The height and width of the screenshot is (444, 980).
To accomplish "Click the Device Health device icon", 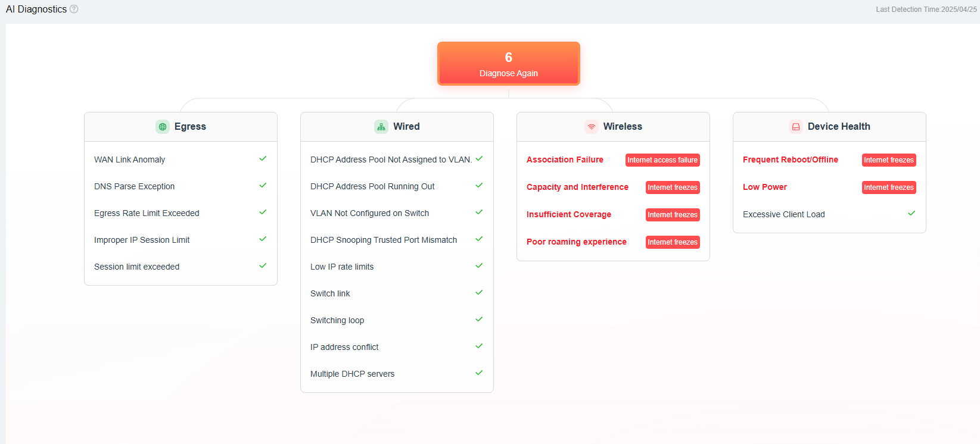I will 796,127.
